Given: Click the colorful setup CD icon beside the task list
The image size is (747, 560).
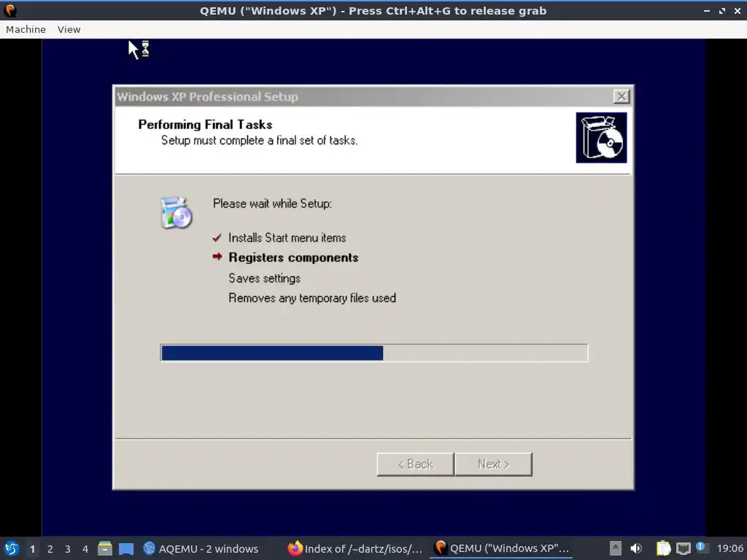Looking at the screenshot, I should click(x=176, y=213).
